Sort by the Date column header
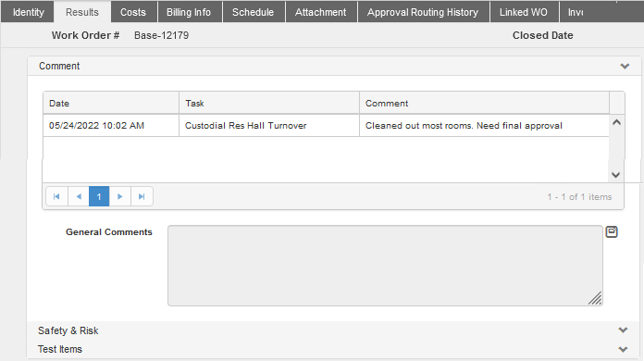Screen dimensions: 644x361 click(x=111, y=103)
